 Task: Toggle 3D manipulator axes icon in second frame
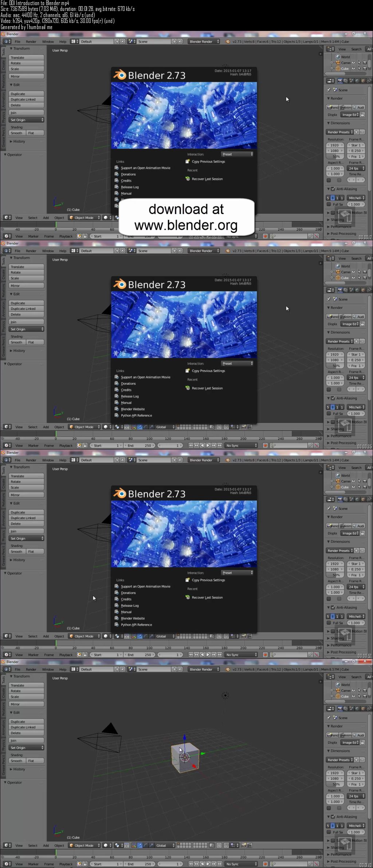coord(134,427)
